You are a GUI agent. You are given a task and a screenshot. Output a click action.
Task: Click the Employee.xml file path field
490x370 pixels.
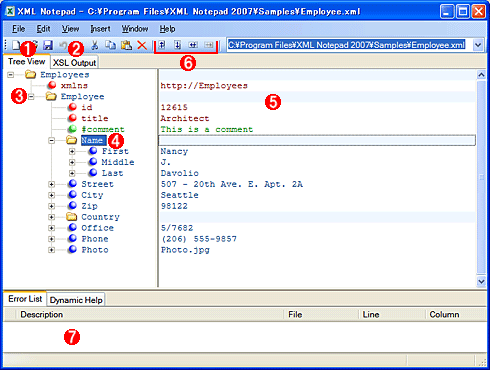(x=350, y=45)
